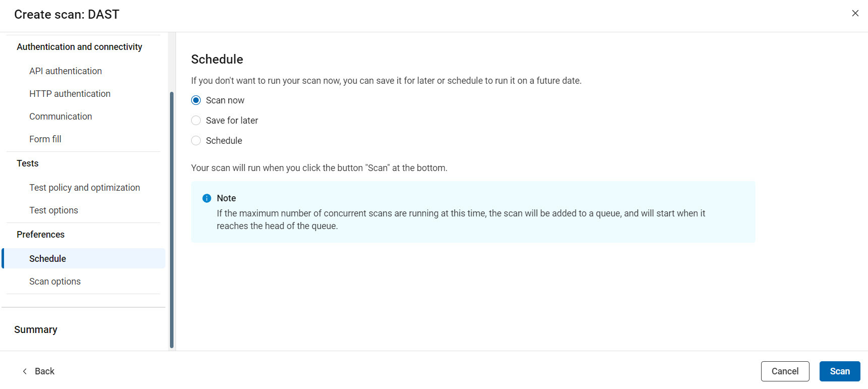Select Scan options in the sidebar
Image resolution: width=868 pixels, height=389 pixels.
click(55, 281)
